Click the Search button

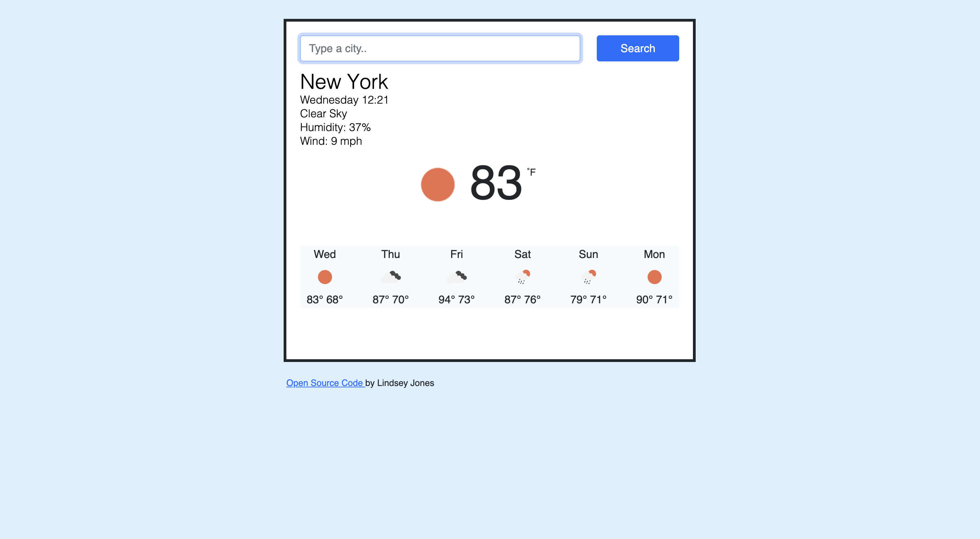[x=638, y=48]
